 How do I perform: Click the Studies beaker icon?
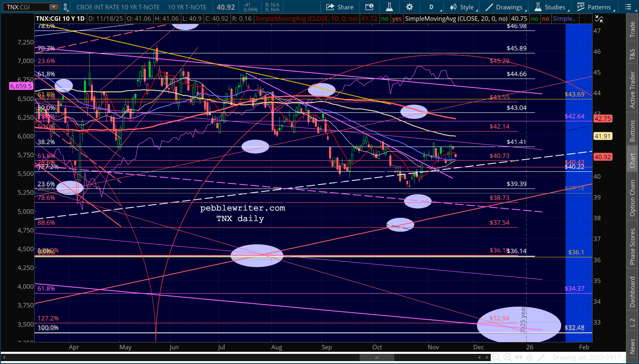click(x=538, y=7)
